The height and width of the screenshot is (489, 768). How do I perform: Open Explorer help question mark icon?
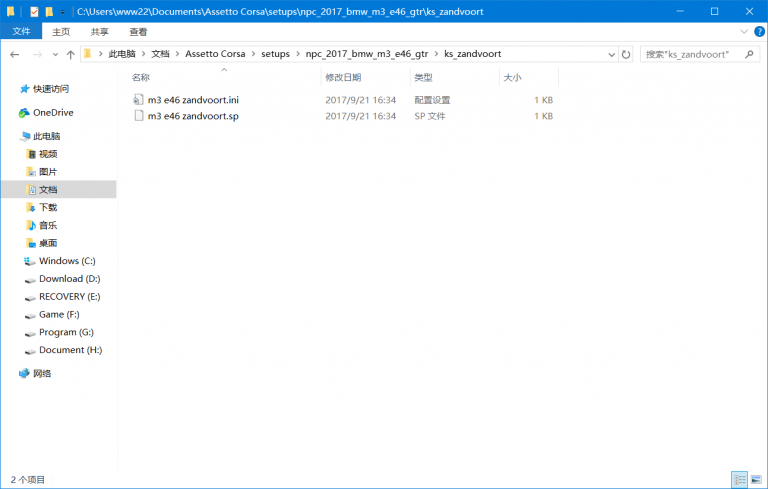click(759, 32)
